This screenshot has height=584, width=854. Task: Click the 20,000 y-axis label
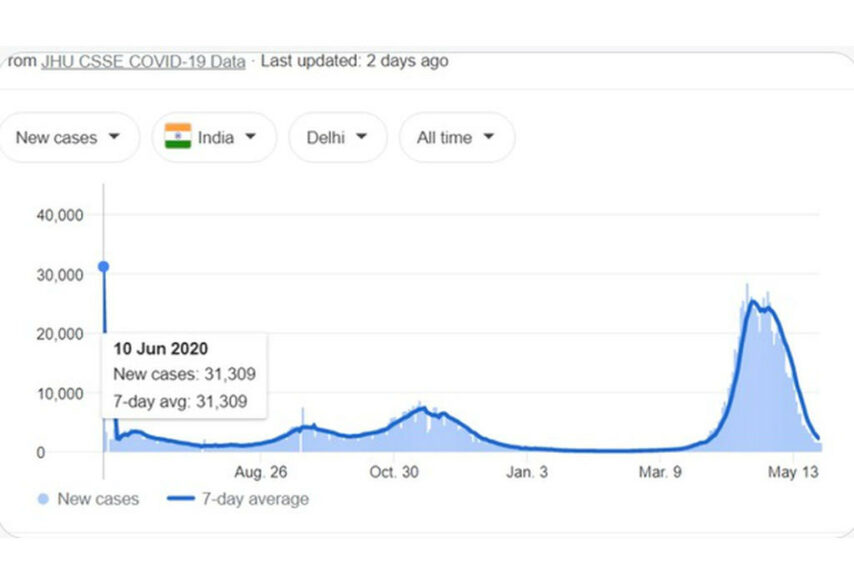54,333
